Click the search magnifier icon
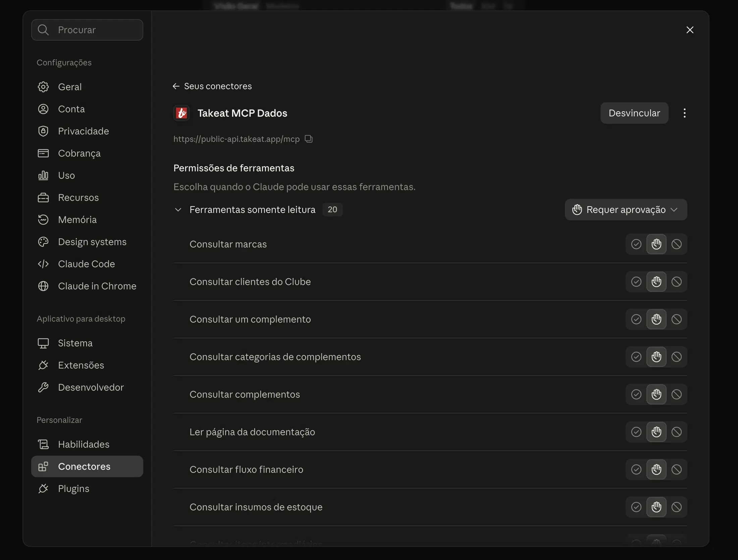 click(43, 30)
